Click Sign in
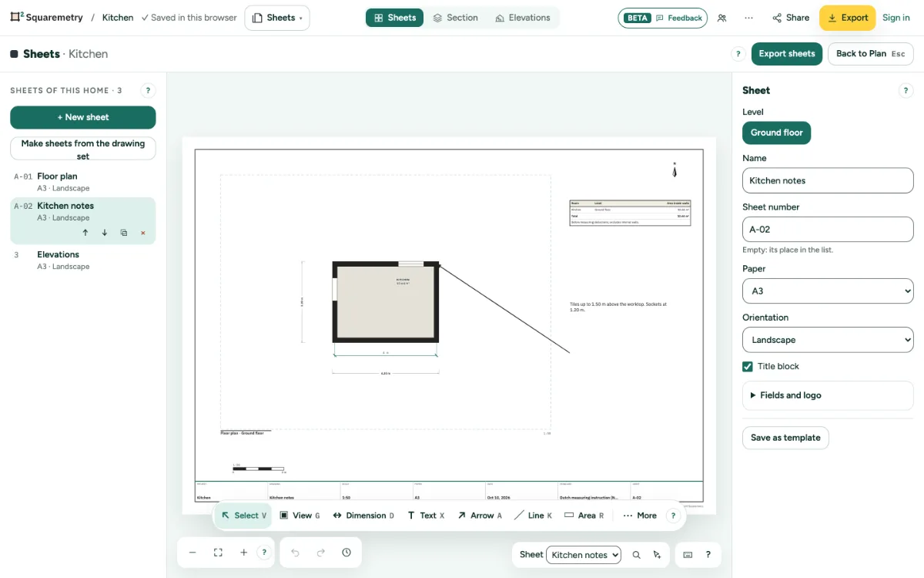The height and width of the screenshot is (578, 924). tap(896, 18)
